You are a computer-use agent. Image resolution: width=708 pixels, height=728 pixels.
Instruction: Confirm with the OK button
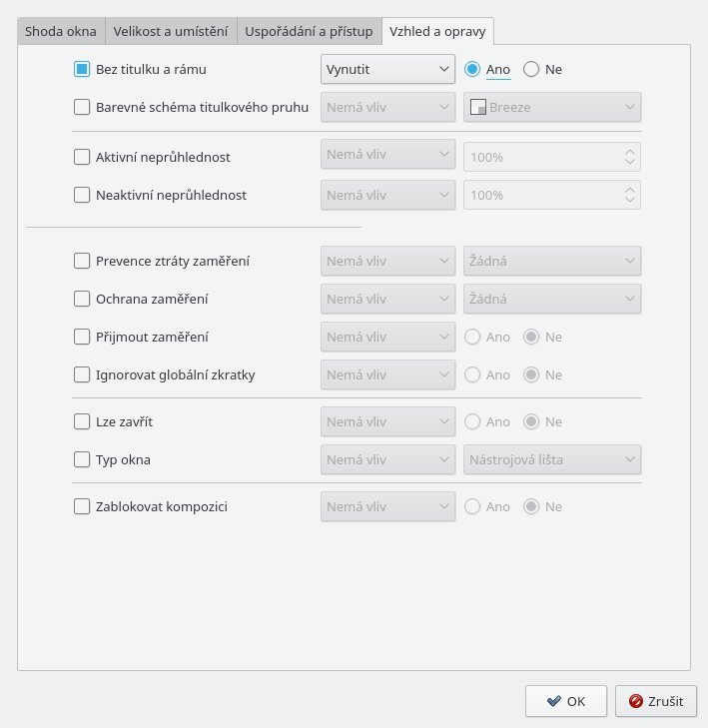(x=566, y=701)
